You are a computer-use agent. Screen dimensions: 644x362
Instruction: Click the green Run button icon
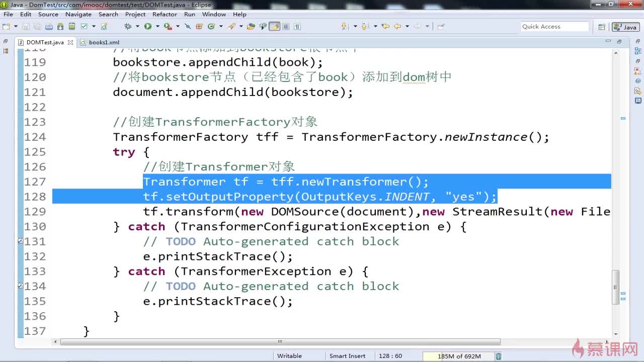click(x=148, y=26)
